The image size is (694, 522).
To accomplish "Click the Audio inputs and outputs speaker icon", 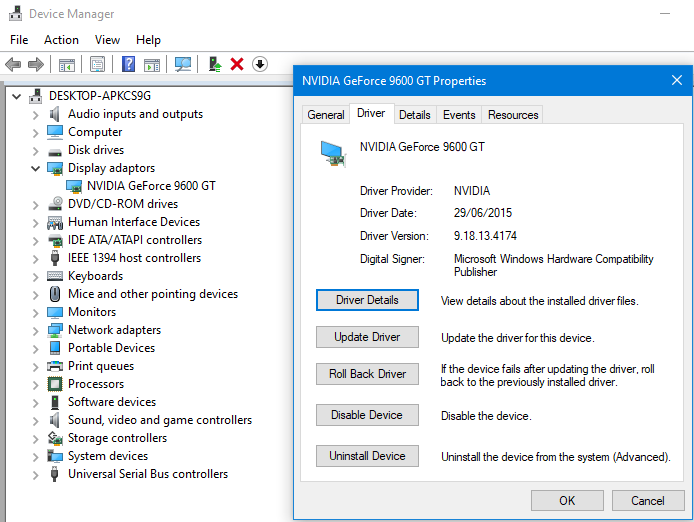I will (55, 114).
